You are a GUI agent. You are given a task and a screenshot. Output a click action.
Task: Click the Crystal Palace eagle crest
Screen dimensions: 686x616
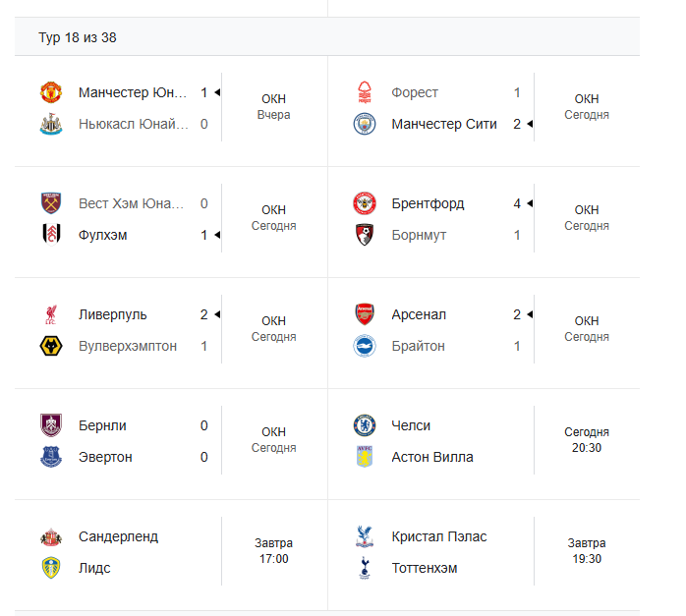365,536
